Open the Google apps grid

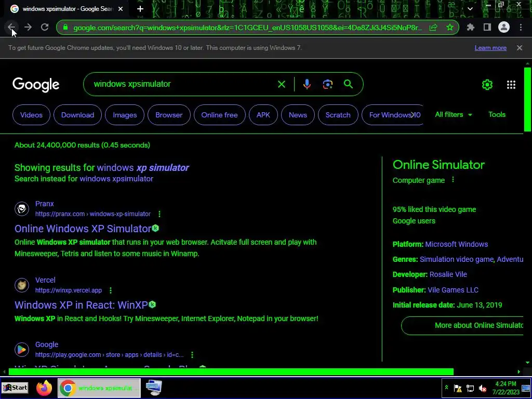pyautogui.click(x=511, y=85)
